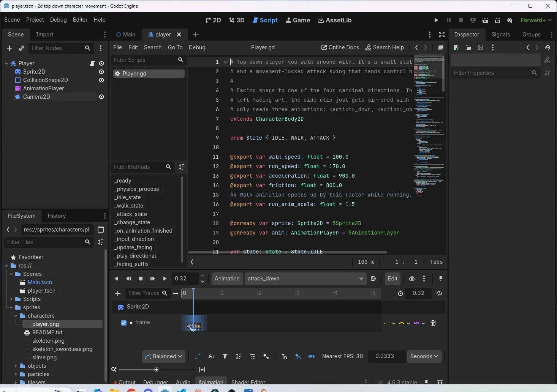Image resolution: width=557 pixels, height=392 pixels.
Task: Open the Project menu
Action: pos(35,20)
